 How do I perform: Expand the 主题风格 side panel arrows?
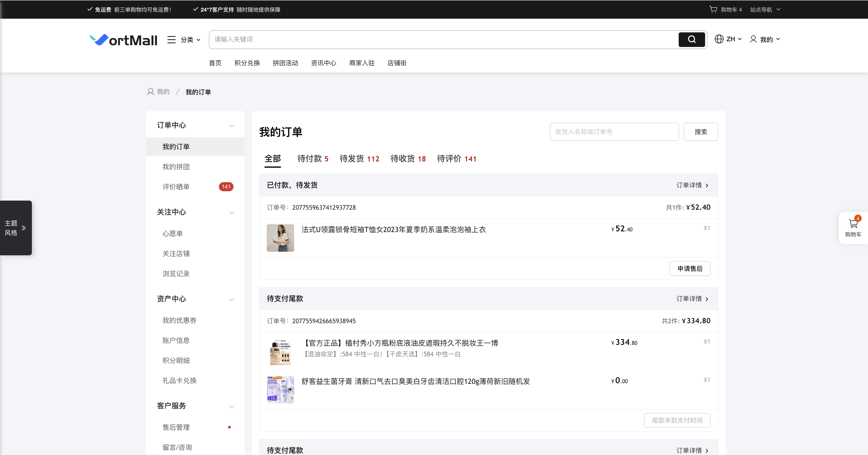[24, 228]
